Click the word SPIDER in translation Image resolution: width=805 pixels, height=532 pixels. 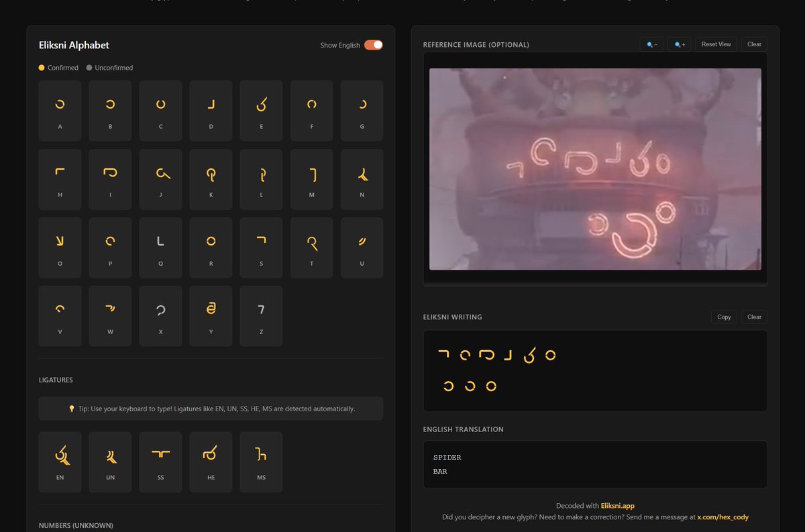tap(447, 458)
